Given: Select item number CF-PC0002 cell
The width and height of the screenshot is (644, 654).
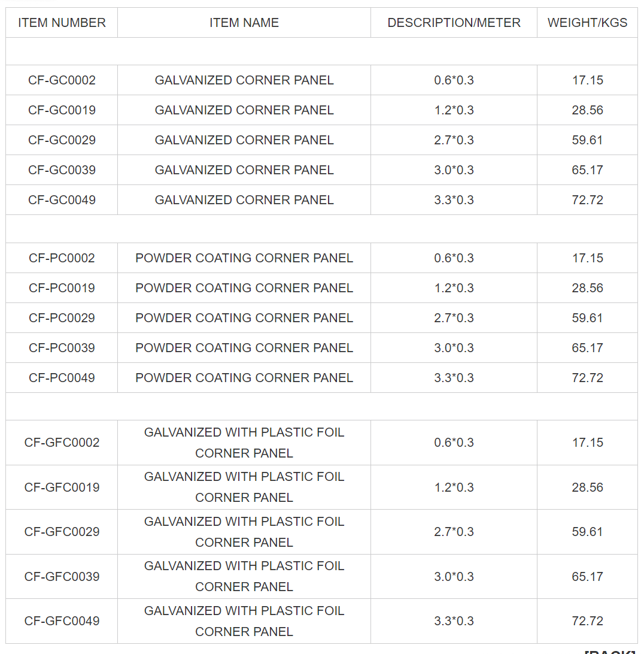Looking at the screenshot, I should (x=62, y=258).
